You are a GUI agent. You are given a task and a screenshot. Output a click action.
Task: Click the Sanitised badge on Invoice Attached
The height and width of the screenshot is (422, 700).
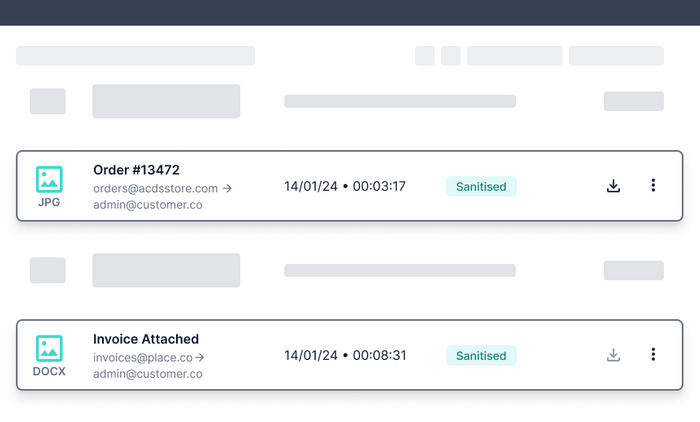[x=481, y=355]
